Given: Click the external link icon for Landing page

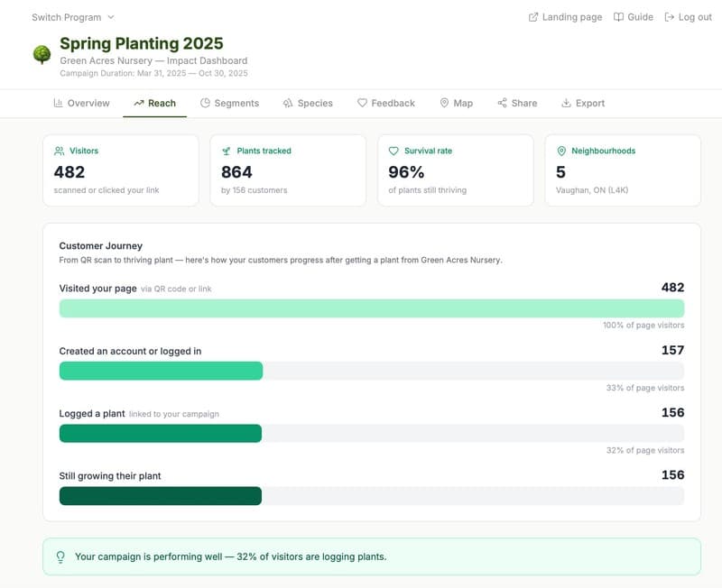Looking at the screenshot, I should click(x=533, y=17).
